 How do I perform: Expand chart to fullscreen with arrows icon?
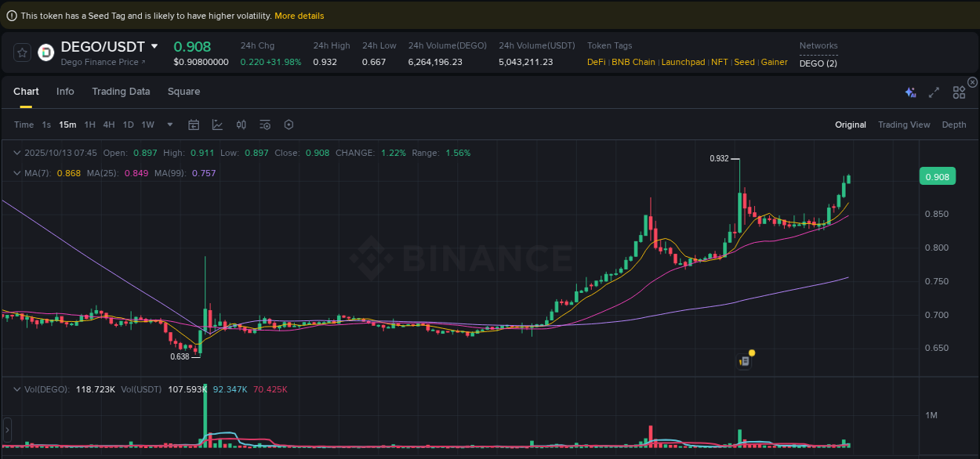click(x=934, y=92)
